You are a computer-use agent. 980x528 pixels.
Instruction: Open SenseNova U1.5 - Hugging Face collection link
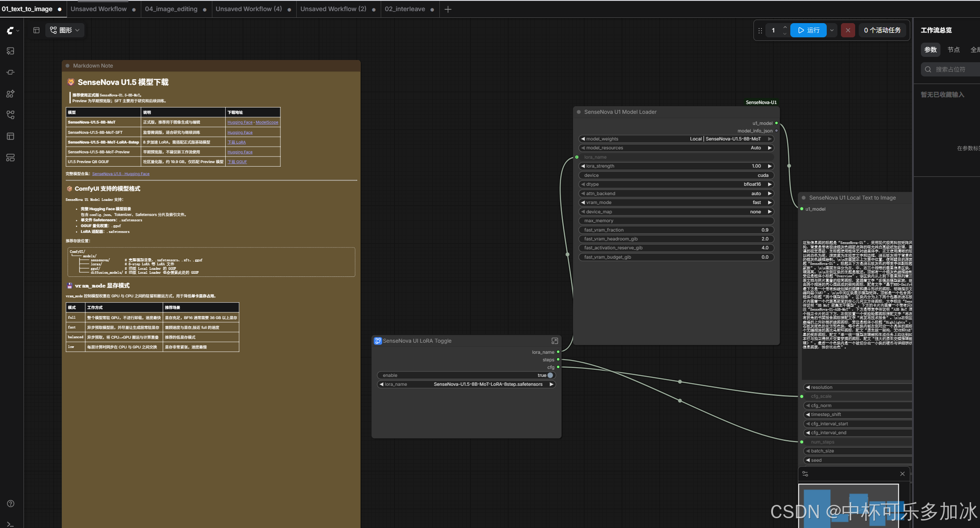click(121, 174)
